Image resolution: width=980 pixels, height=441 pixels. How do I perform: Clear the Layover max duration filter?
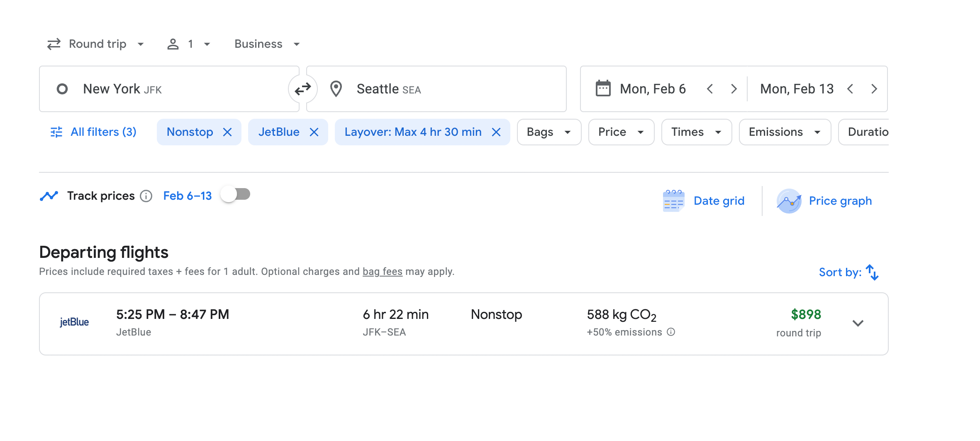(496, 132)
